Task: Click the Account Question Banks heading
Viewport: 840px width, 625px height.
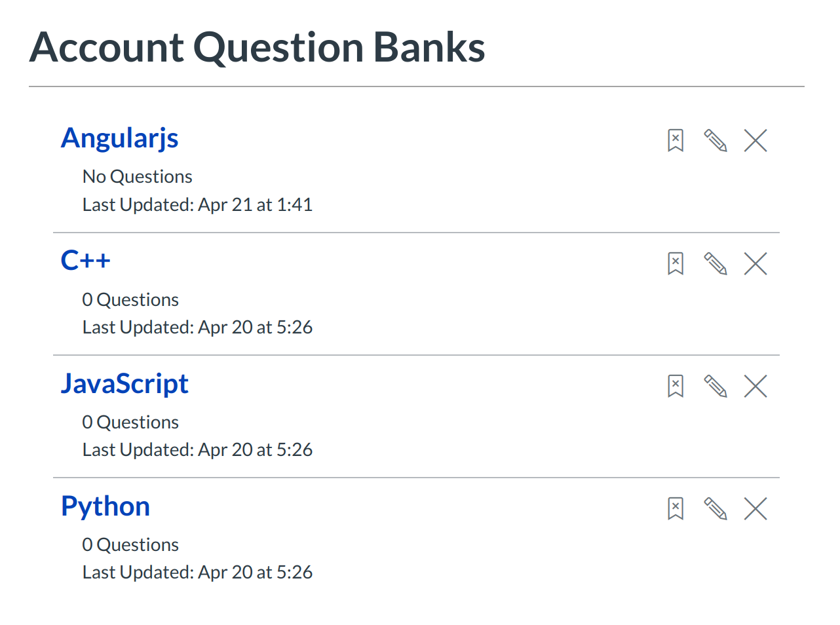Action: (x=257, y=47)
